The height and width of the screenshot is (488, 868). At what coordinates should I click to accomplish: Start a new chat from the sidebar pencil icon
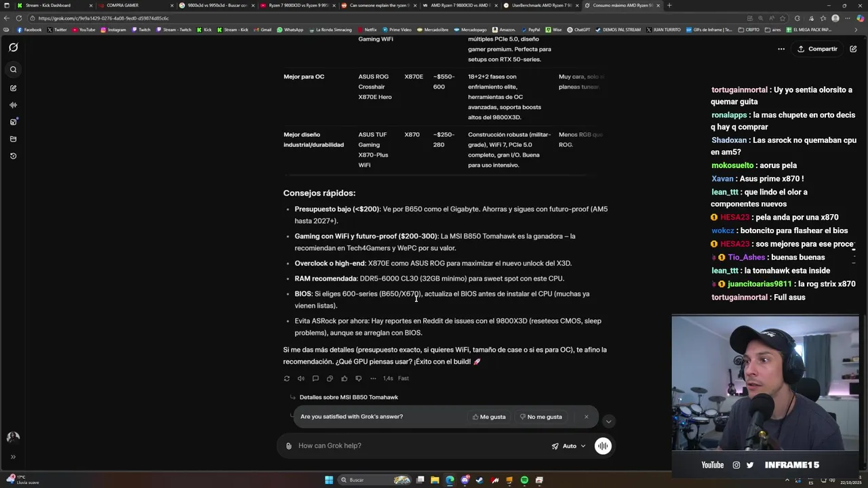13,88
